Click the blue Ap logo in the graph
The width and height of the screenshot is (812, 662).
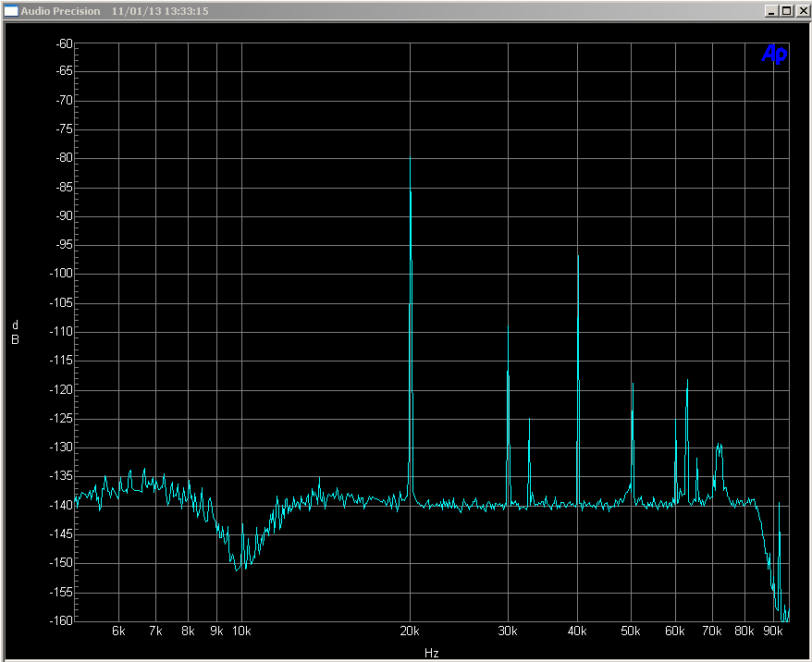click(774, 54)
